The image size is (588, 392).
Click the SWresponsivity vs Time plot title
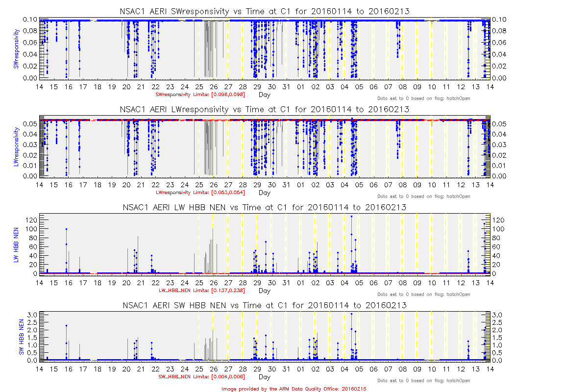tap(265, 11)
